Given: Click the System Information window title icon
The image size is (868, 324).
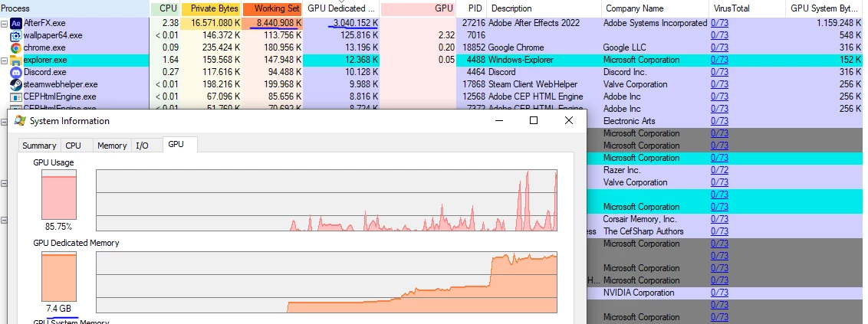Looking at the screenshot, I should tap(20, 120).
